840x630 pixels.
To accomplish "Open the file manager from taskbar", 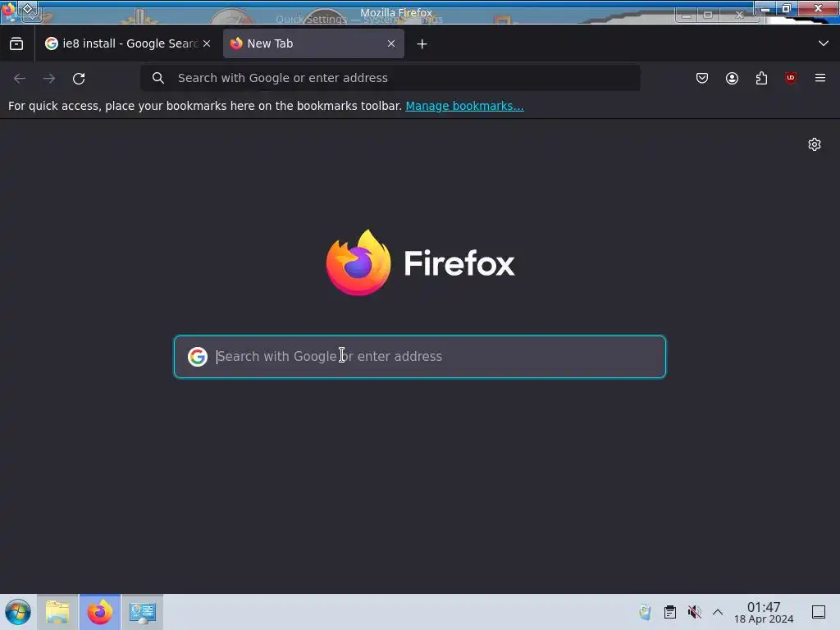I will pos(57,612).
